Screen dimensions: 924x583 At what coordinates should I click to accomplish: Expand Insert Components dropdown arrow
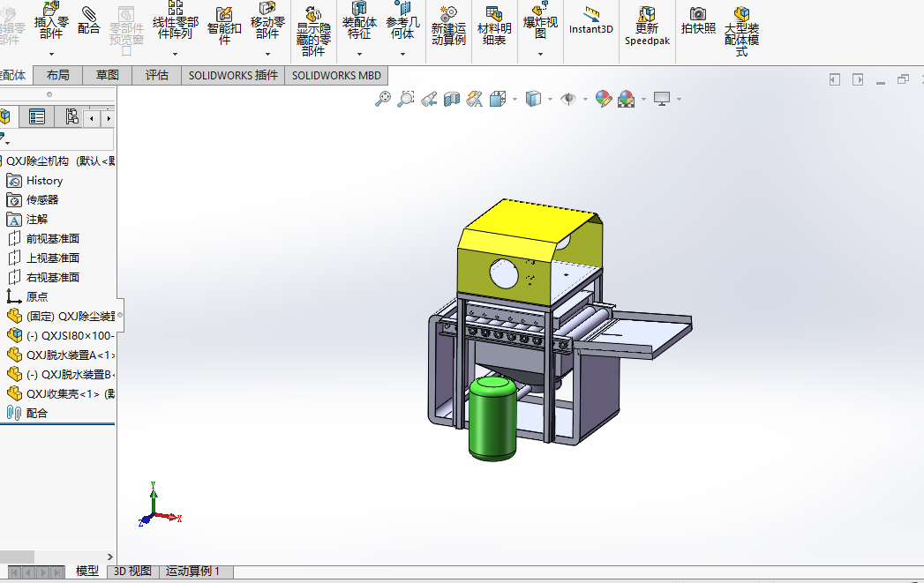51,54
